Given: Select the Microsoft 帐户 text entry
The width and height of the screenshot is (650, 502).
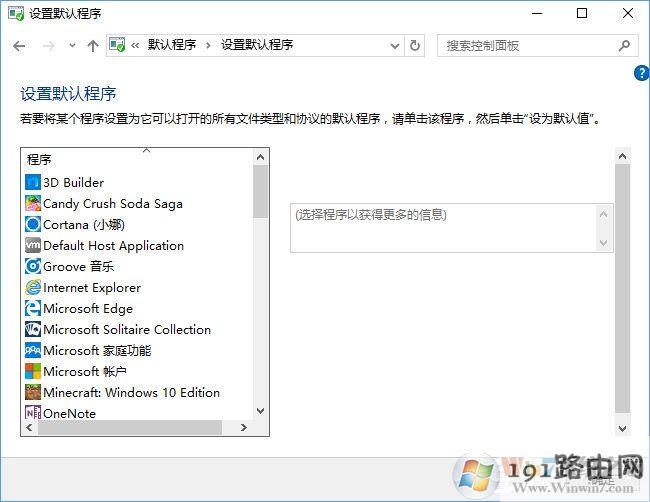Looking at the screenshot, I should (x=85, y=371).
